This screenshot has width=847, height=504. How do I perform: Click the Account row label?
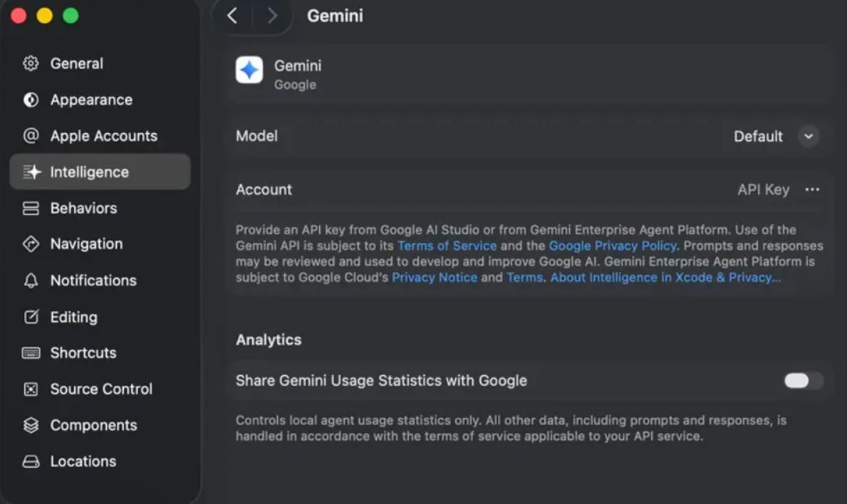264,189
